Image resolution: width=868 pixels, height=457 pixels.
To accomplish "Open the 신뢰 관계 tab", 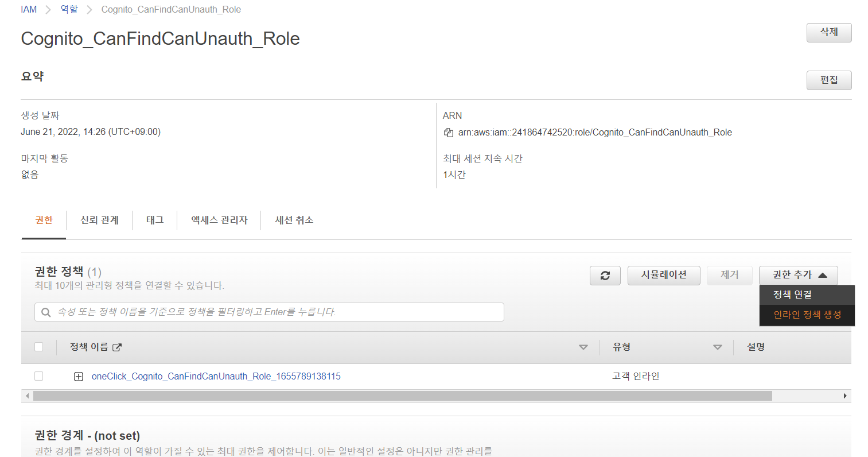I will [x=99, y=220].
